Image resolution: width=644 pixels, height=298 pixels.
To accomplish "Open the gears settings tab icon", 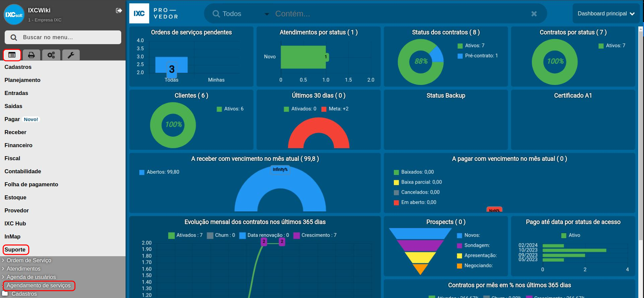I will (51, 55).
